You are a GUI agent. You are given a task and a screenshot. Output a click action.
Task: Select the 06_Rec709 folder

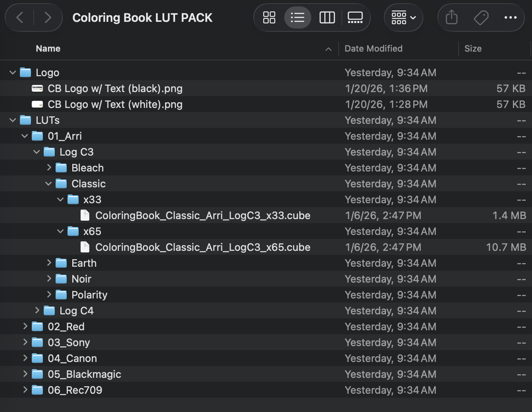75,390
